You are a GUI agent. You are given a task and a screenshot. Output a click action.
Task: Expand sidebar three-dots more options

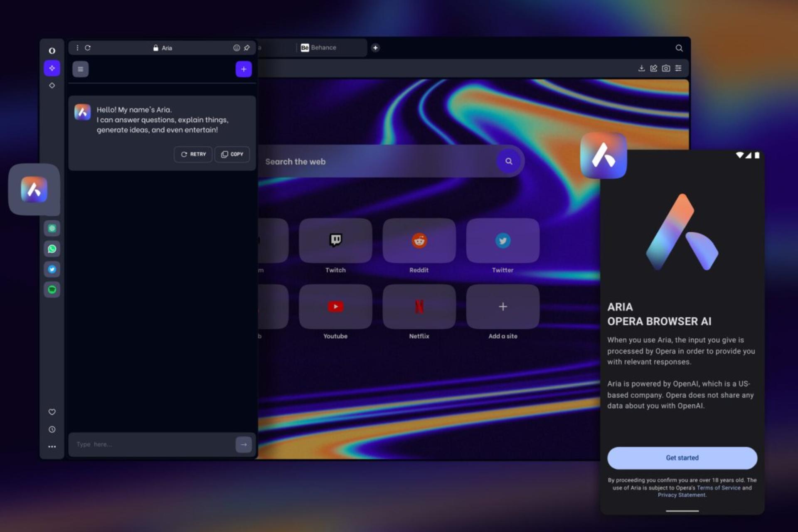pos(52,447)
